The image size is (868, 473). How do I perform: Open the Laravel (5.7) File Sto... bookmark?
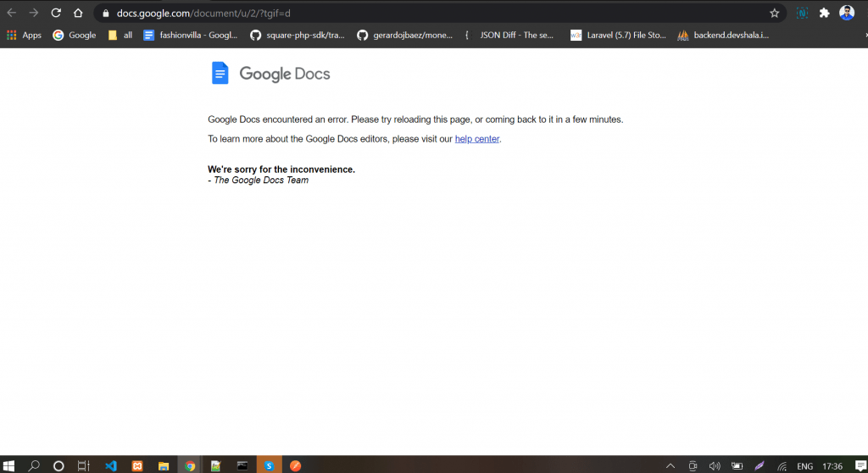pyautogui.click(x=618, y=36)
